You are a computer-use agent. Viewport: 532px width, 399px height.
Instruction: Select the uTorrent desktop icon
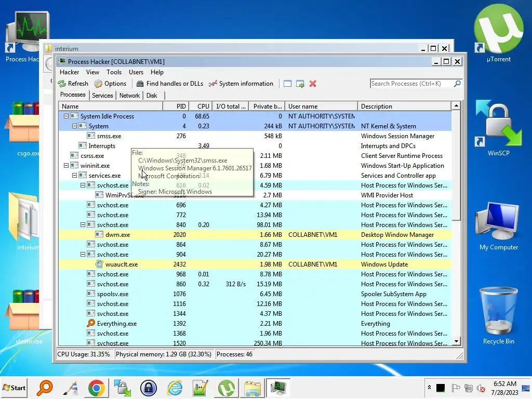coord(498,34)
